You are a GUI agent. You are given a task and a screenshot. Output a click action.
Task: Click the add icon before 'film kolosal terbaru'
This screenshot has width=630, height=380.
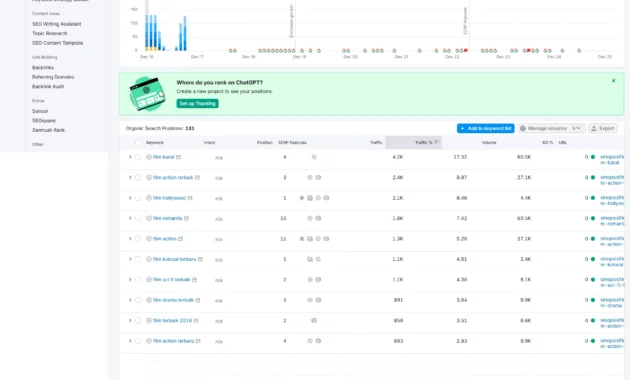click(x=149, y=259)
